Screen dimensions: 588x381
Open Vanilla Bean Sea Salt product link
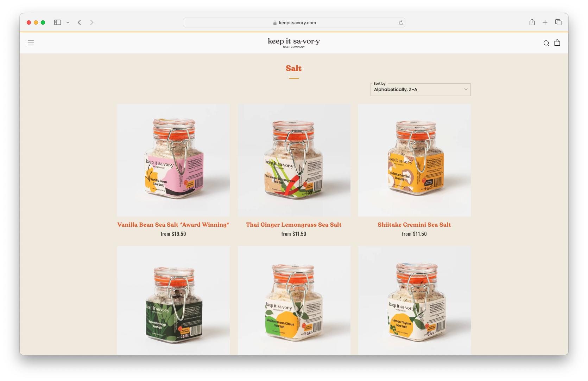click(173, 225)
